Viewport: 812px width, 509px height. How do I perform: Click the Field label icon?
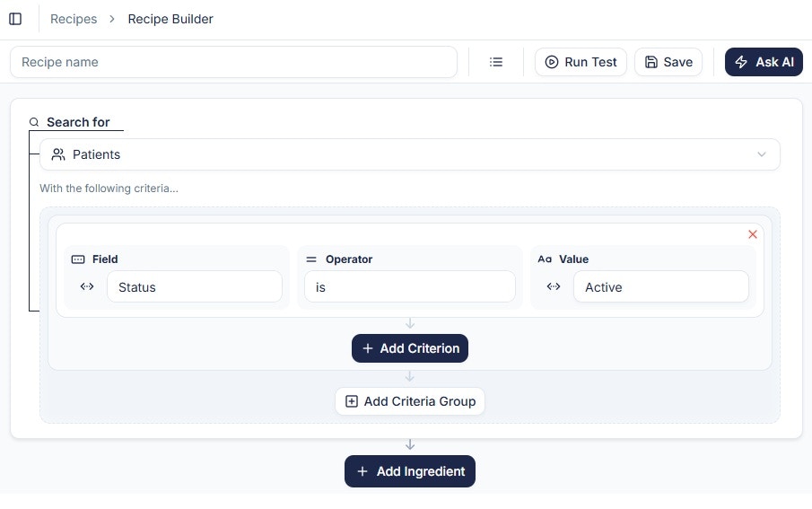78,259
